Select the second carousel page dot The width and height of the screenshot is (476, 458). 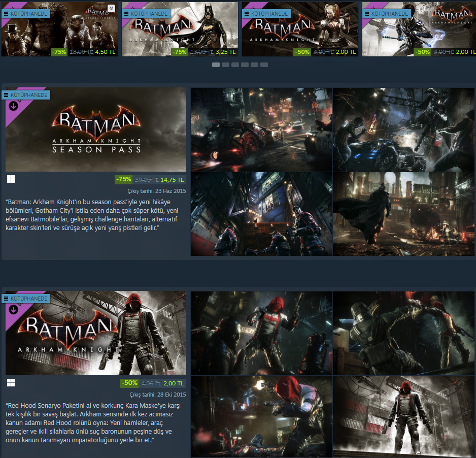[225, 64]
